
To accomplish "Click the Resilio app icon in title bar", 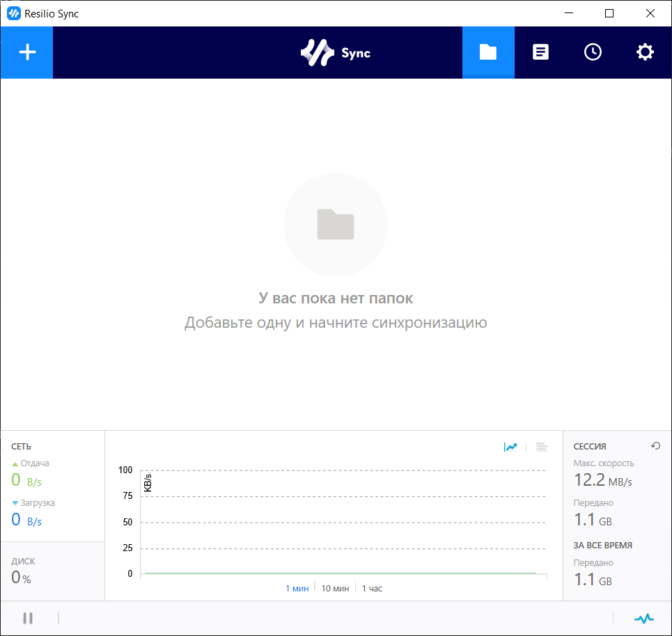I will coord(13,13).
